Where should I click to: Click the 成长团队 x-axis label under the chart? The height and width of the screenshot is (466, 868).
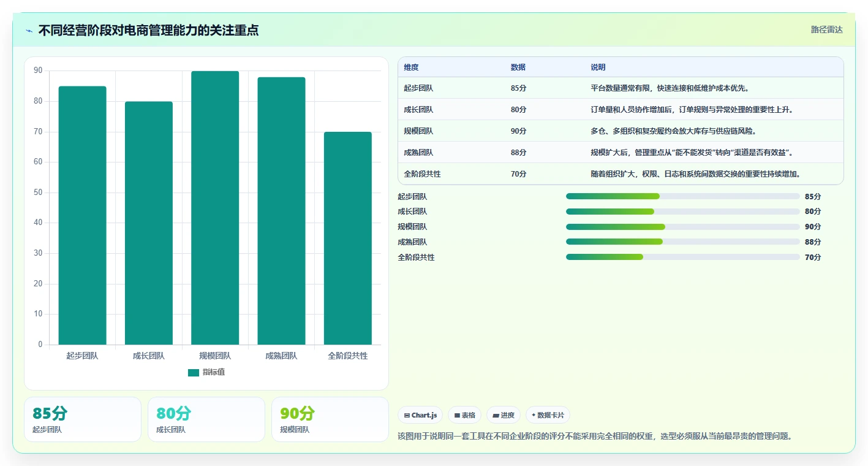coord(149,356)
